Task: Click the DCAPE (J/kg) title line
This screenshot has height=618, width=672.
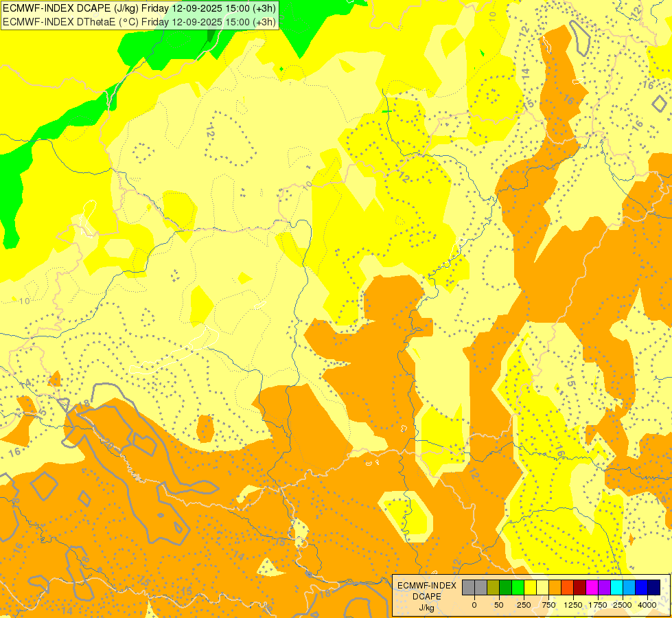Action: pos(139,8)
